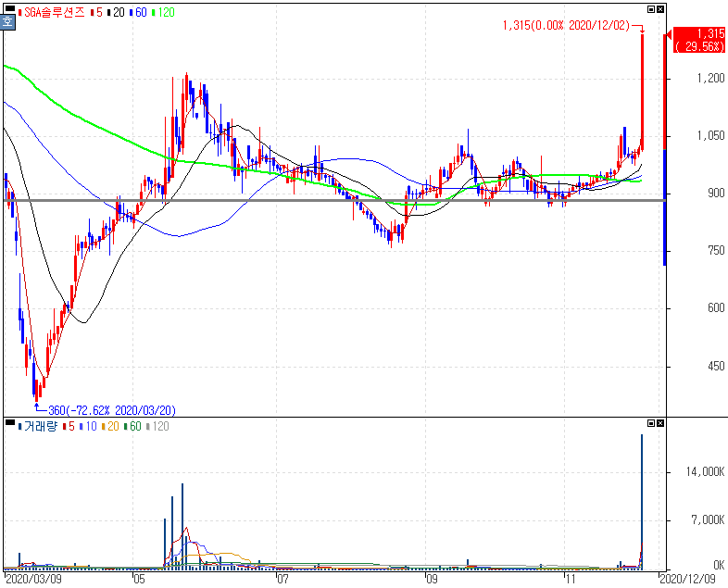Screen dimensions: 728x588
Task: Click the 600 price axis label
Action: point(716,308)
